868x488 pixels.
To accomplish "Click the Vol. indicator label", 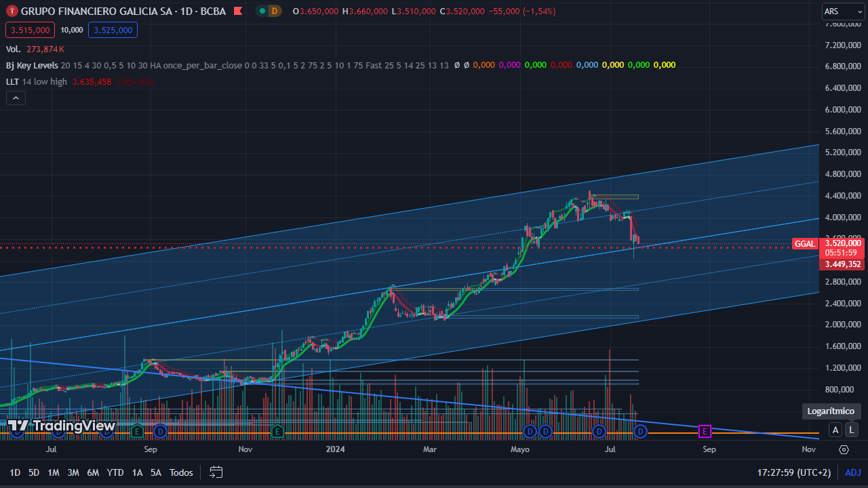I will click(x=14, y=49).
